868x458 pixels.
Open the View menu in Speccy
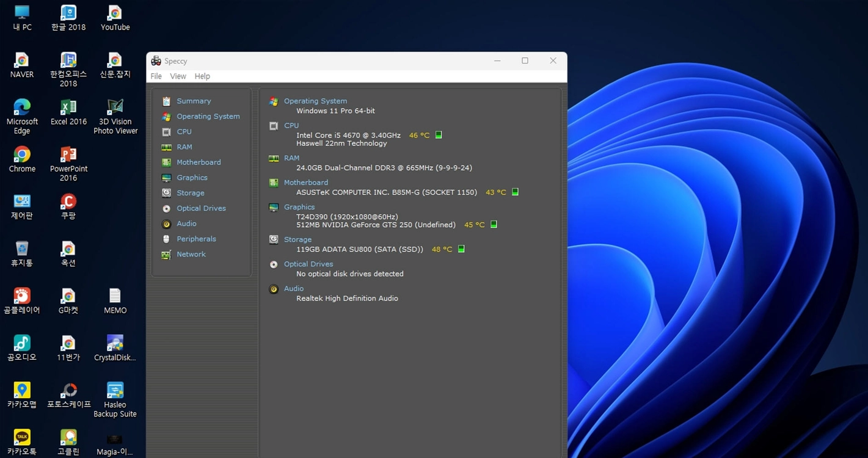pyautogui.click(x=178, y=76)
